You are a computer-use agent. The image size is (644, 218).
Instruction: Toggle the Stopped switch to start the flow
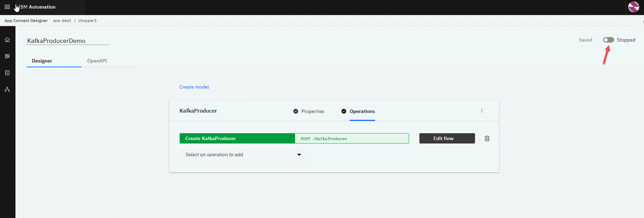click(x=608, y=40)
